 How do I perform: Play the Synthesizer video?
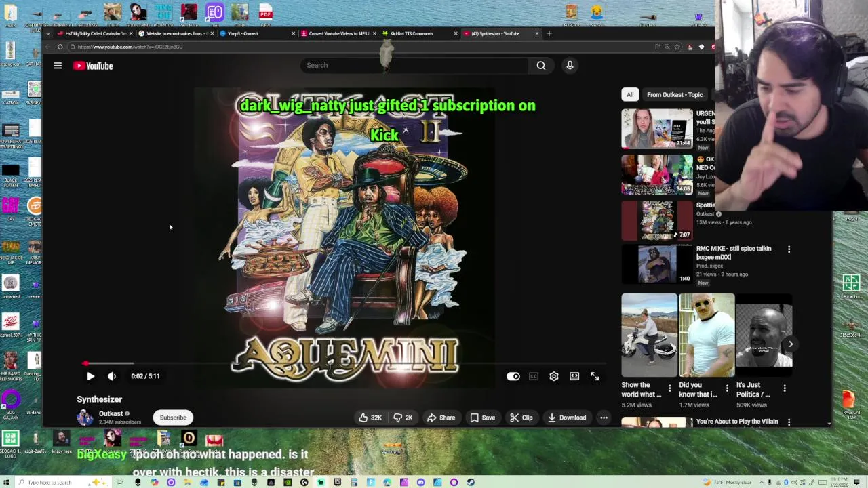(x=90, y=376)
